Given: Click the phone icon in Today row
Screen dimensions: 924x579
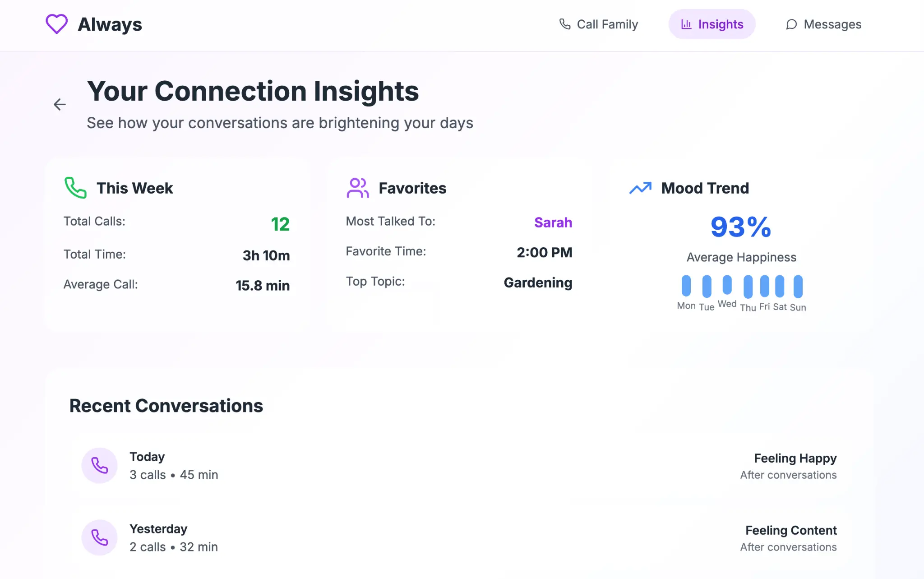Looking at the screenshot, I should pos(100,465).
